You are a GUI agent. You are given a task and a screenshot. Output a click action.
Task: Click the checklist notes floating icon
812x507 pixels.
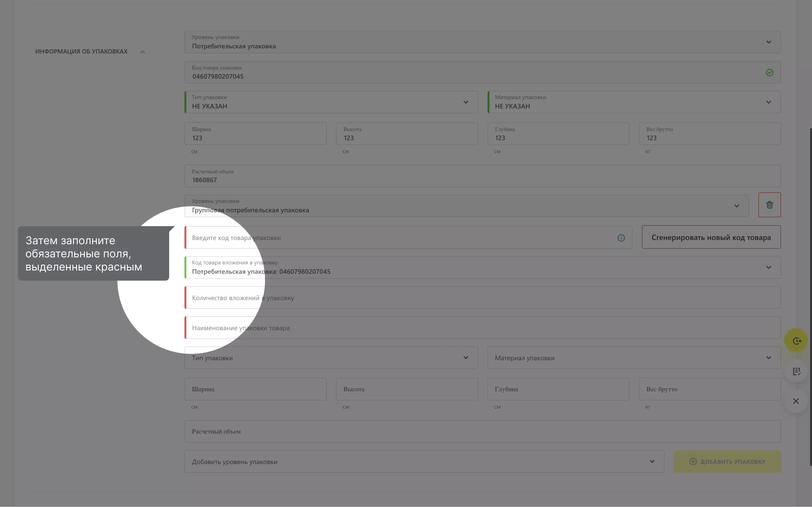point(796,371)
